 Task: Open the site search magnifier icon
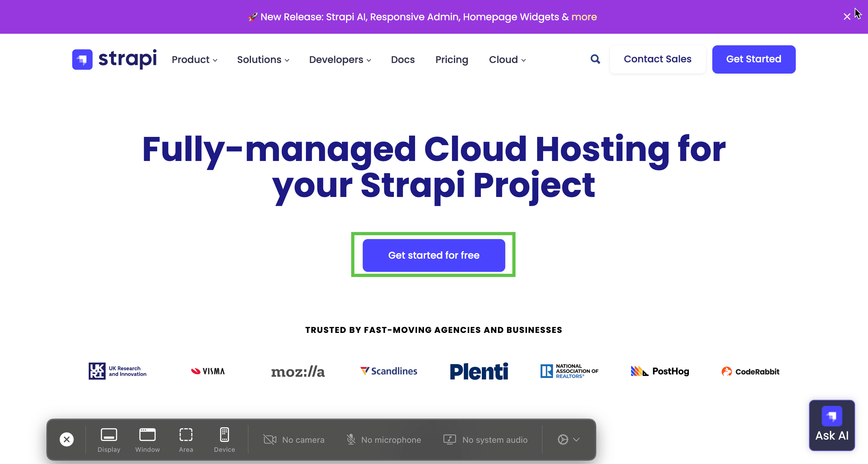pos(595,59)
